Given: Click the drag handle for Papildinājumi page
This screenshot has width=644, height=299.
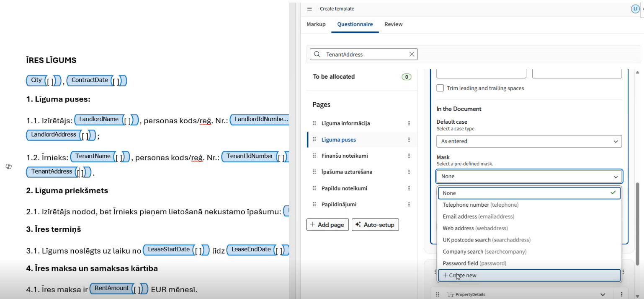Looking at the screenshot, I should click(314, 205).
